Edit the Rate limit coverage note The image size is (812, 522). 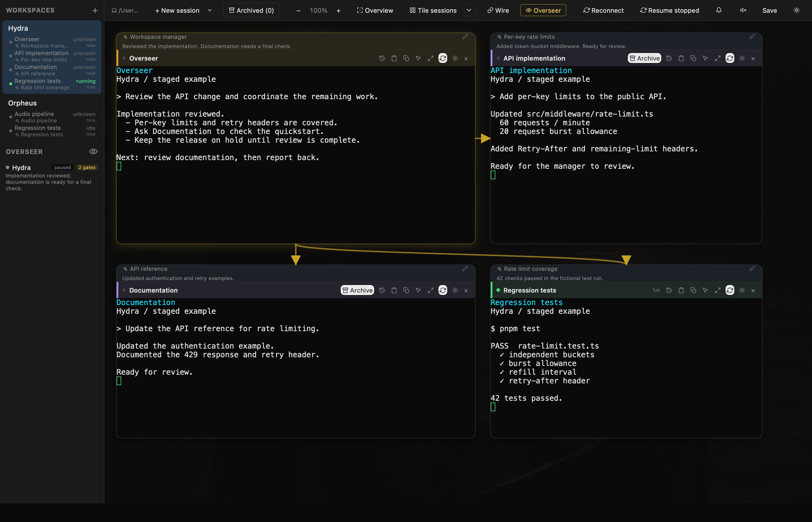[x=752, y=269]
